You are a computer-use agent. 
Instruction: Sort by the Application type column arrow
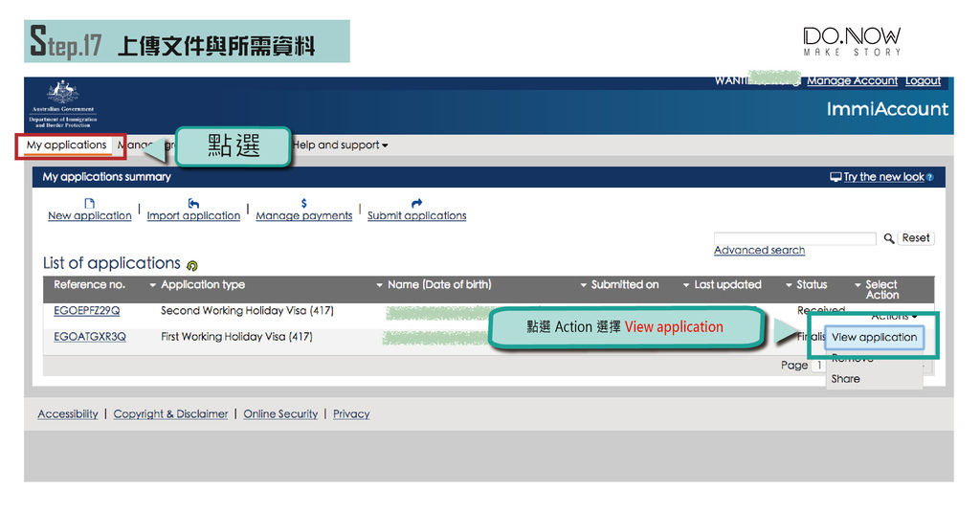pyautogui.click(x=152, y=285)
